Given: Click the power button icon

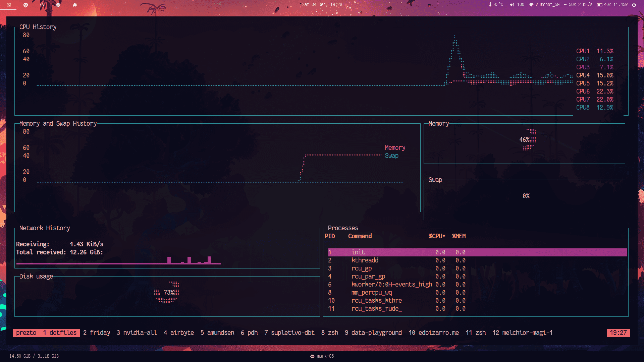Looking at the screenshot, I should [634, 5].
